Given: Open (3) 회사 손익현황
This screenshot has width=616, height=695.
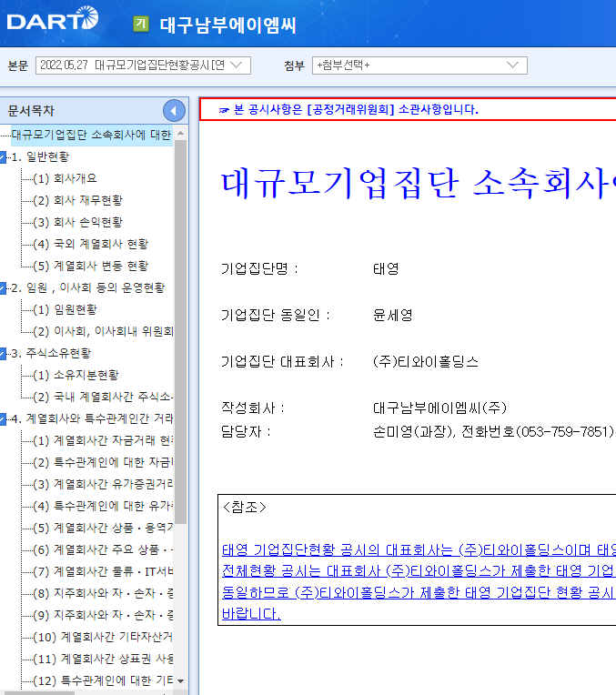Looking at the screenshot, I should (77, 222).
